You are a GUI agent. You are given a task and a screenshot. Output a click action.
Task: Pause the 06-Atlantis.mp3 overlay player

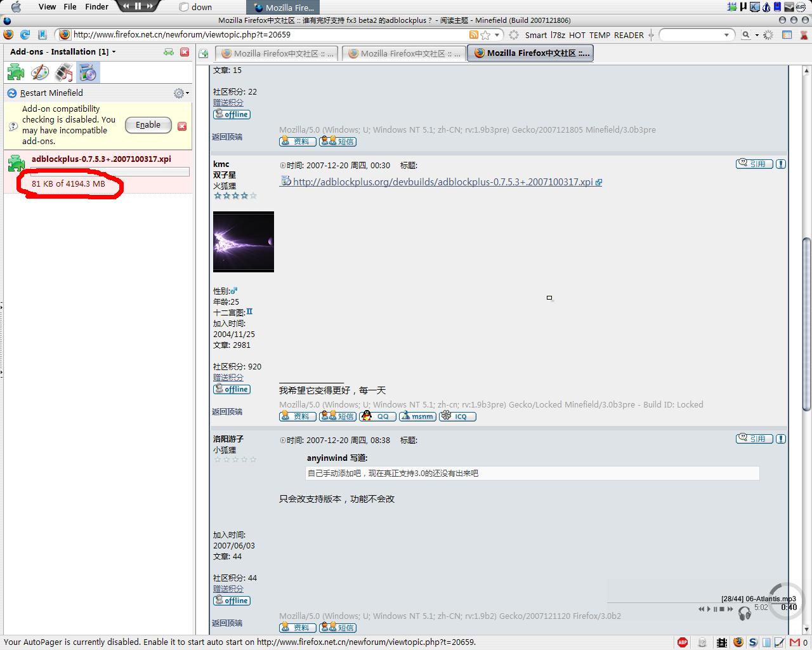pos(716,609)
